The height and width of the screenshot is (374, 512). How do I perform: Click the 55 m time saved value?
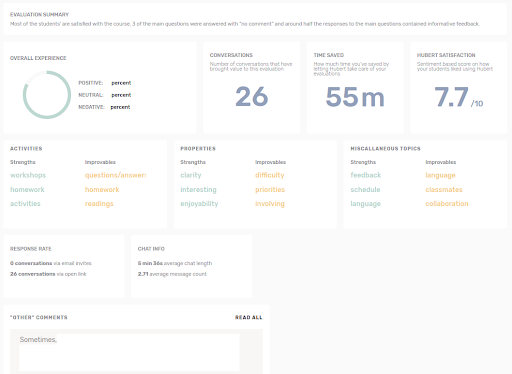(355, 97)
